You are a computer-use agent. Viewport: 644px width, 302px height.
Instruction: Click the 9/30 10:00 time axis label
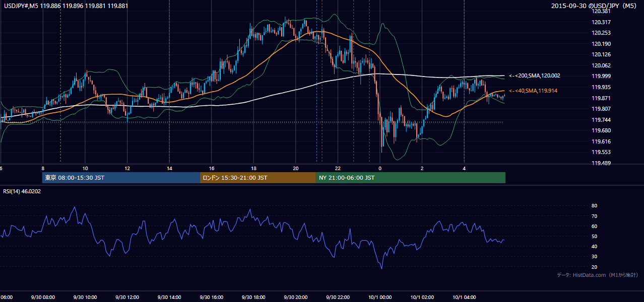click(85, 297)
